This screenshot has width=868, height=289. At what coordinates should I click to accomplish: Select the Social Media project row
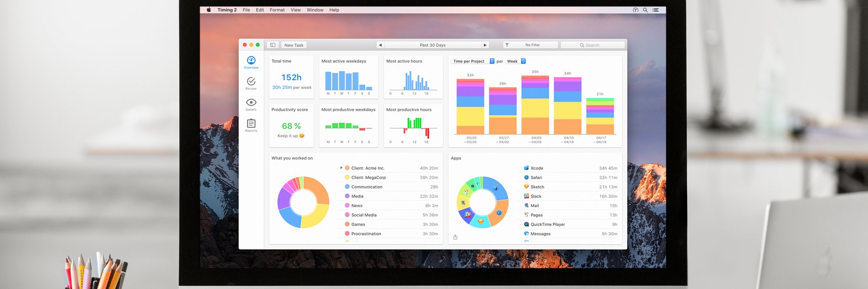tap(389, 215)
